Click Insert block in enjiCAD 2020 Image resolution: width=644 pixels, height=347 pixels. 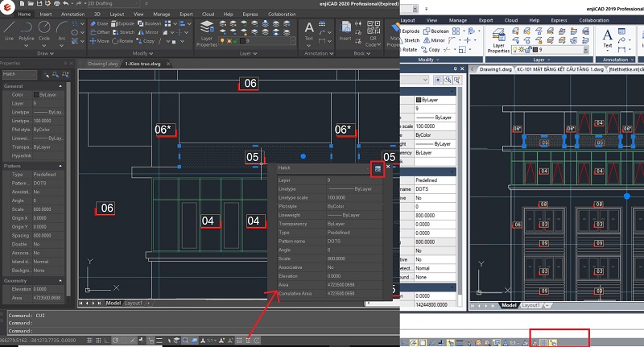[x=345, y=31]
